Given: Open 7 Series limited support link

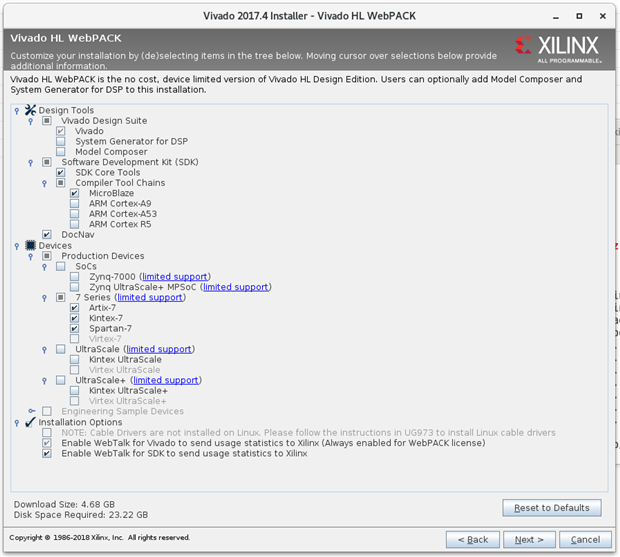Looking at the screenshot, I should click(150, 297).
